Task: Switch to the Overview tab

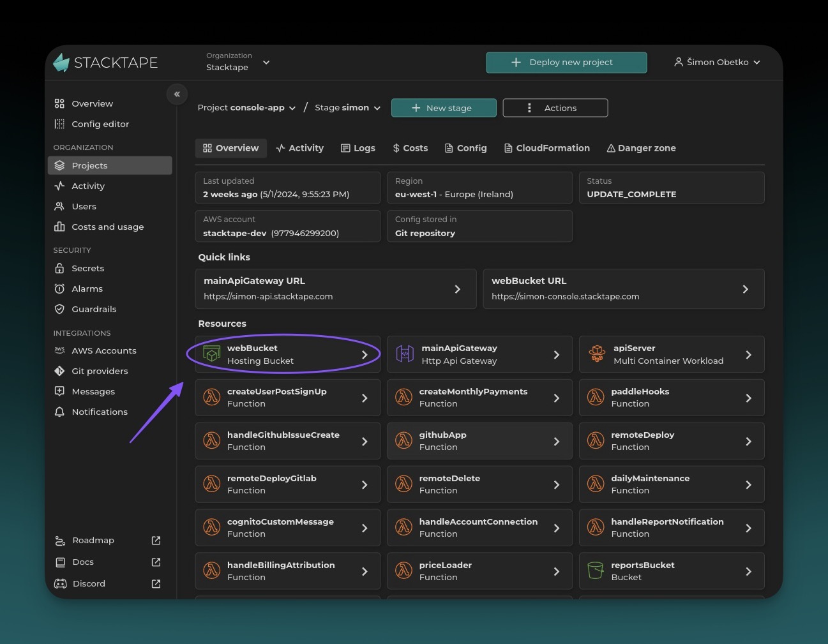Action: coord(230,148)
